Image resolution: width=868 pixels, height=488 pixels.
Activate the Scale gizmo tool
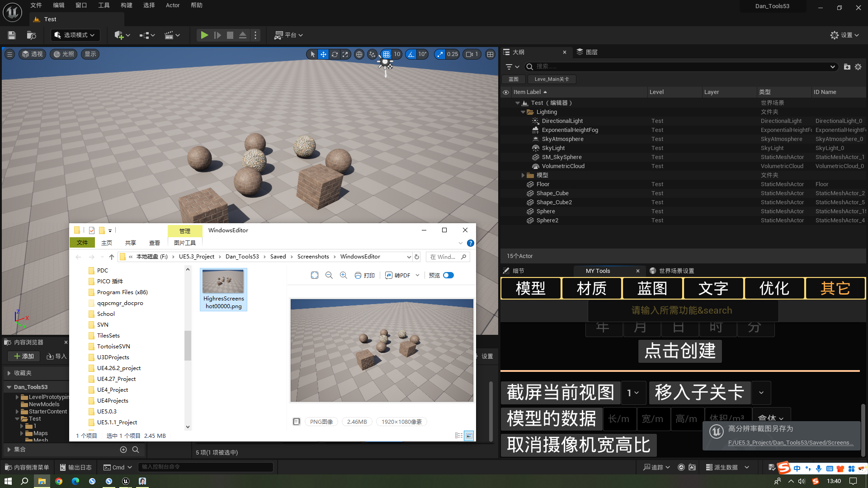345,54
